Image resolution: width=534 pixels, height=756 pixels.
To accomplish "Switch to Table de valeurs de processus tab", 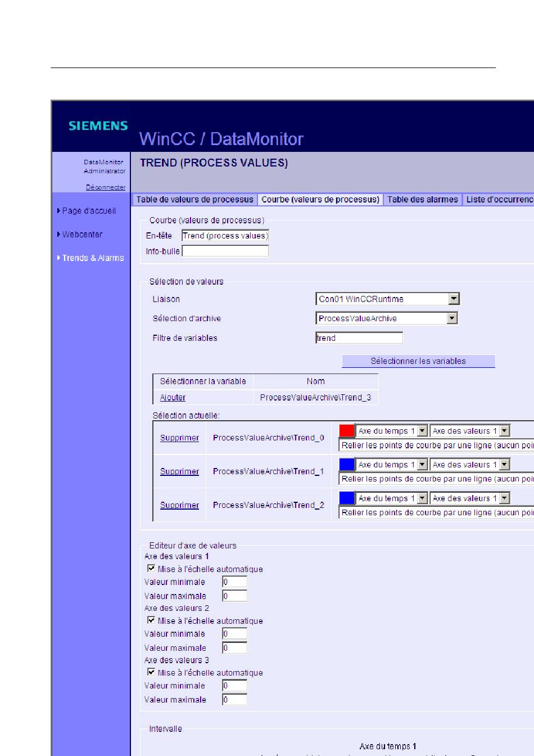I will pos(194,200).
